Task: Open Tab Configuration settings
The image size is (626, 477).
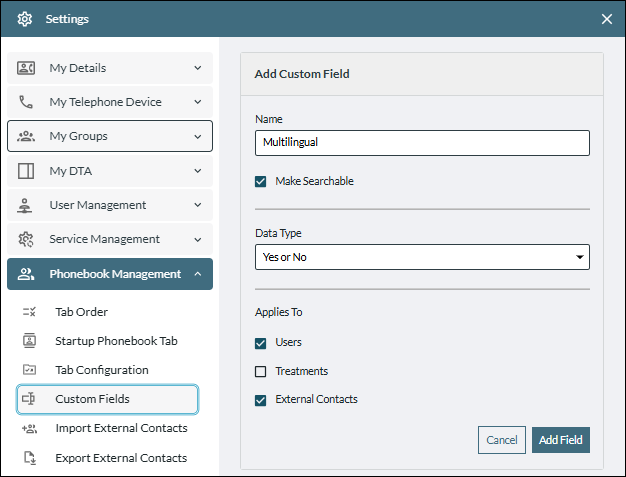Action: (102, 370)
